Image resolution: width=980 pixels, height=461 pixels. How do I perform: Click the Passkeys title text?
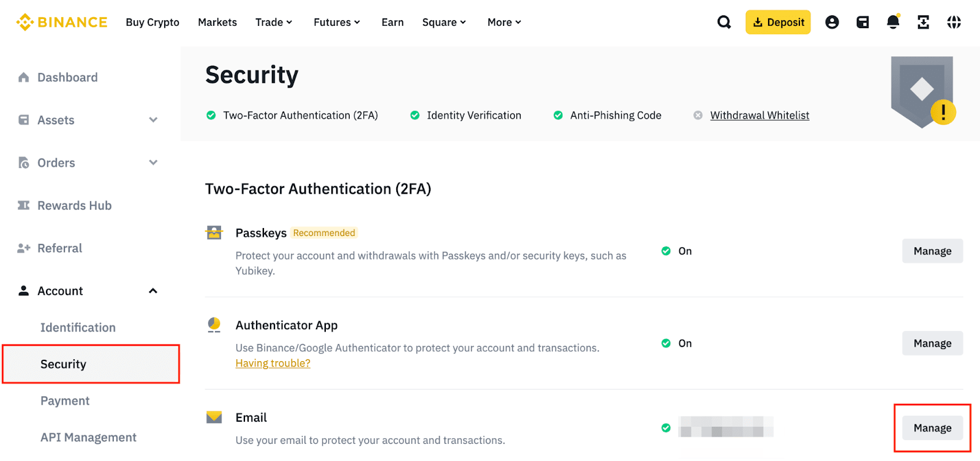coord(261,233)
